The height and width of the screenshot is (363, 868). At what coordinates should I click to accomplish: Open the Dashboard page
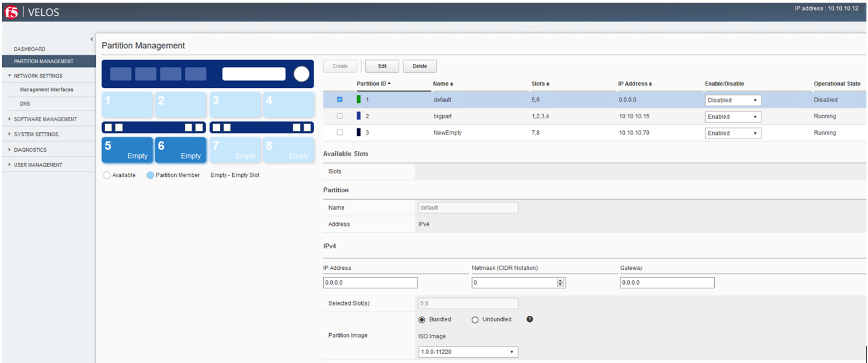29,49
